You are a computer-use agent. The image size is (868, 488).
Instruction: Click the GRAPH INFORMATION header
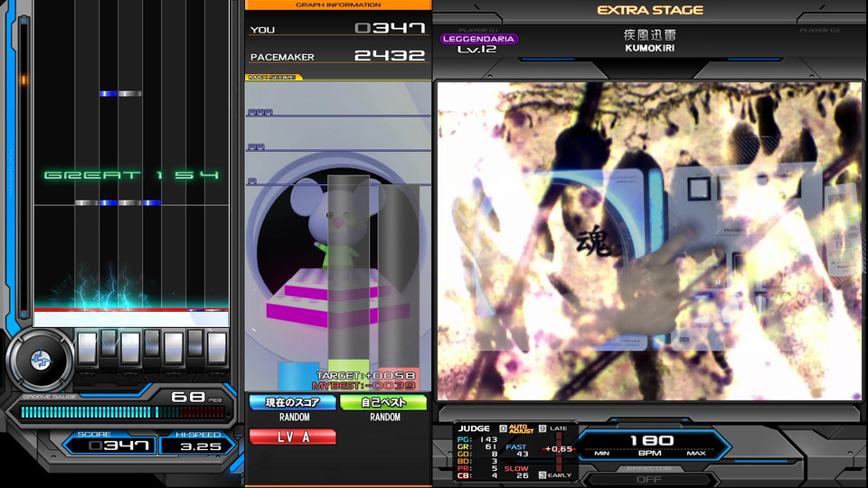(x=338, y=5)
